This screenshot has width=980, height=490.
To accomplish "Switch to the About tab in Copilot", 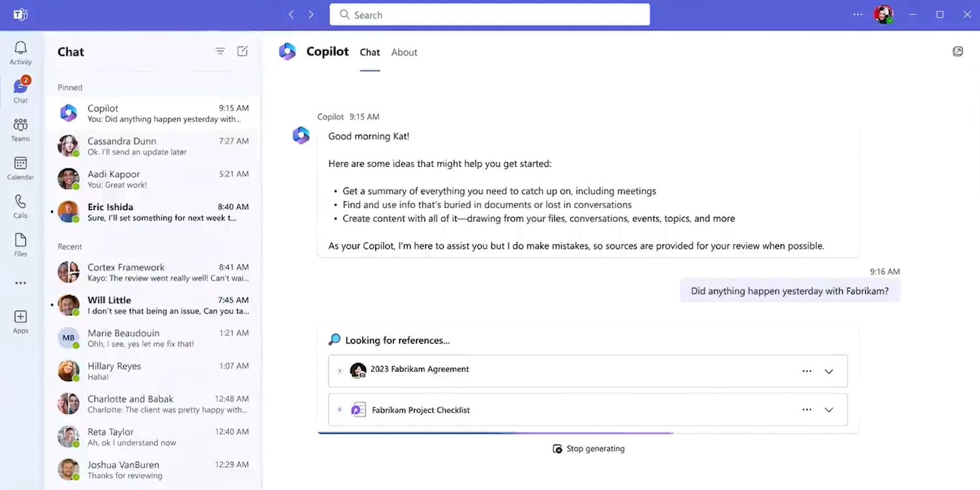I will tap(404, 52).
